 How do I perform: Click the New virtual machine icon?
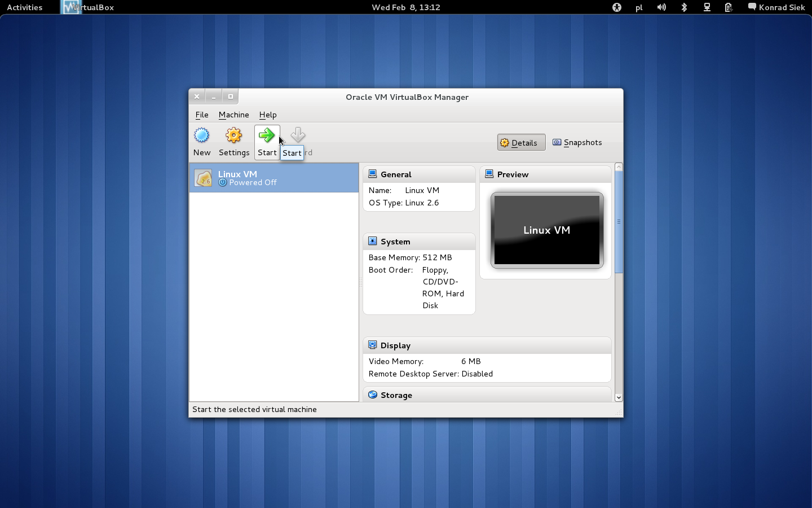click(x=202, y=135)
